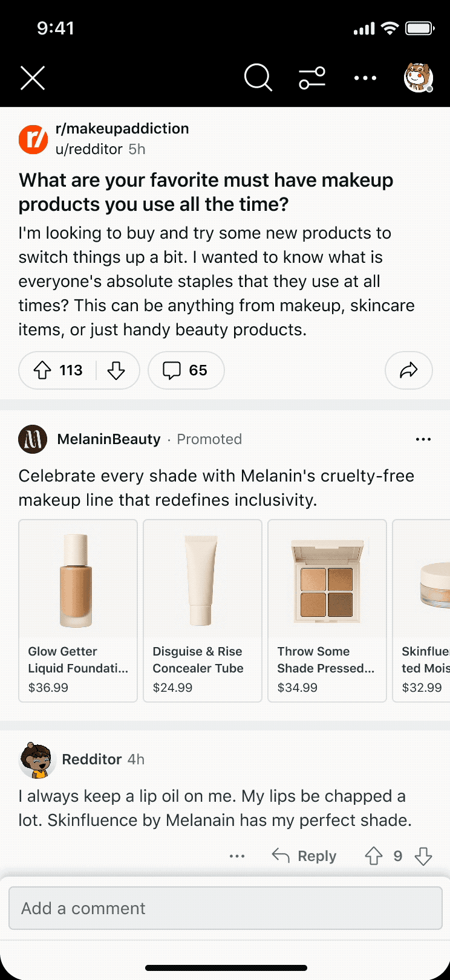Open the Redditor comment overflow menu
Image resolution: width=450 pixels, height=980 pixels.
(237, 856)
